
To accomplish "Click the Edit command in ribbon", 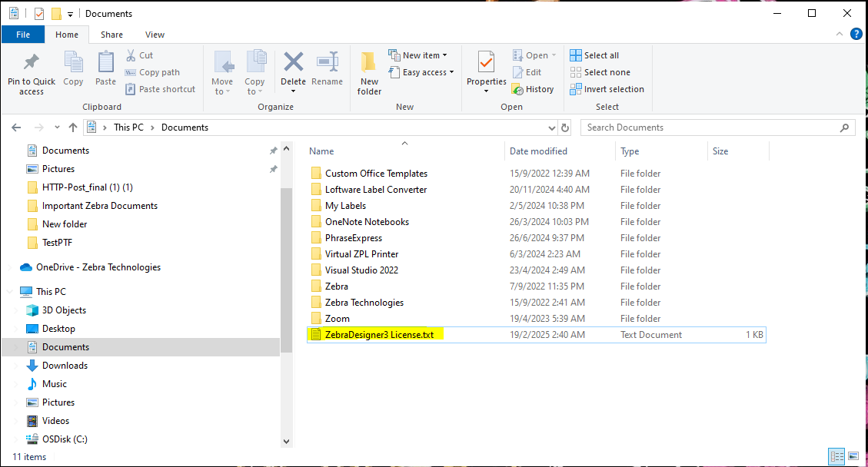I will 527,72.
